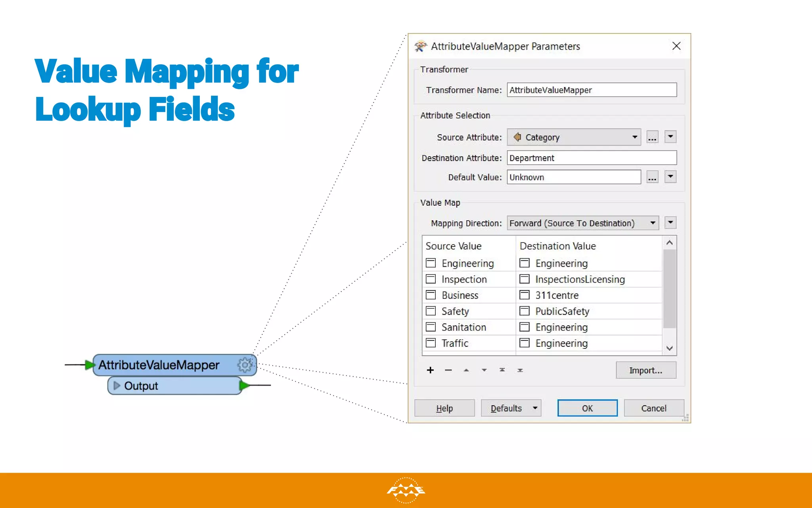Click the green input port arrow

pyautogui.click(x=90, y=364)
